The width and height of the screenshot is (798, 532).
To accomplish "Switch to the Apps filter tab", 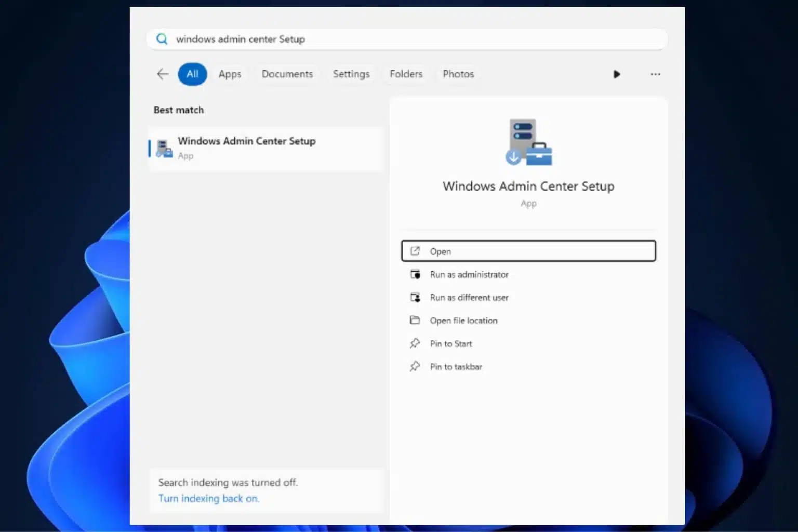I will click(230, 74).
